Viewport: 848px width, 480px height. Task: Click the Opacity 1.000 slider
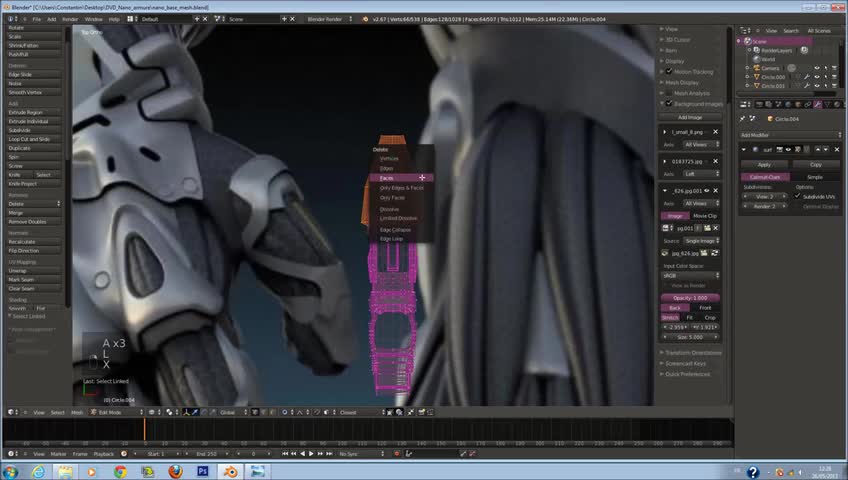tap(690, 298)
